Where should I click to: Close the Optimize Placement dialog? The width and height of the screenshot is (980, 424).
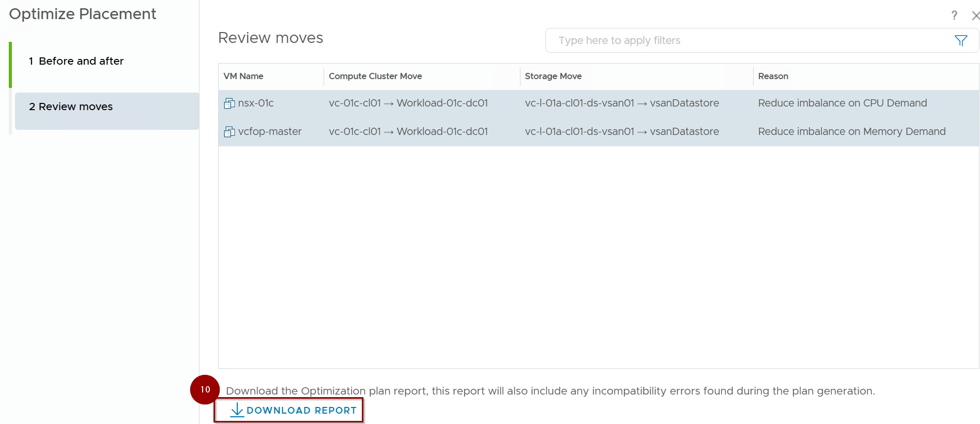[975, 16]
